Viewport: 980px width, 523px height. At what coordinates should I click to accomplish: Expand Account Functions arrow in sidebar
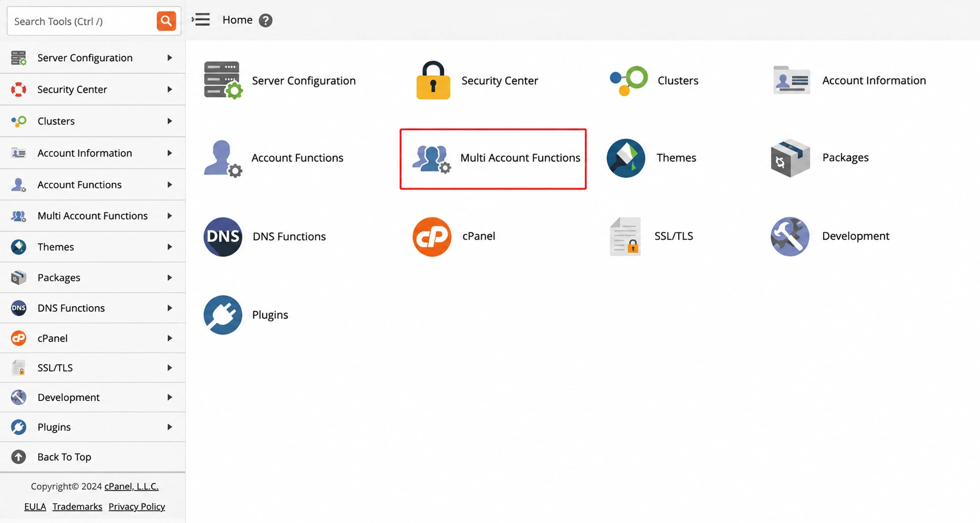pos(170,184)
